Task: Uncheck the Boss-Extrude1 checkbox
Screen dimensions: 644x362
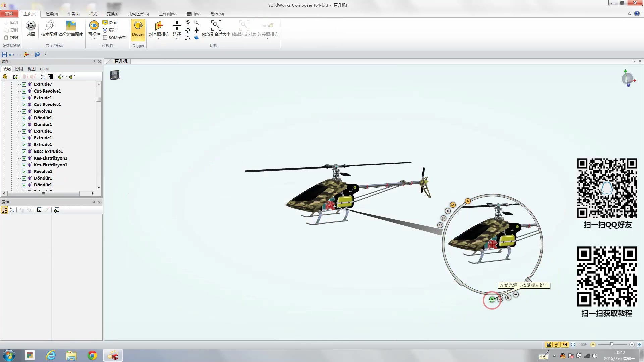Action: (x=24, y=152)
